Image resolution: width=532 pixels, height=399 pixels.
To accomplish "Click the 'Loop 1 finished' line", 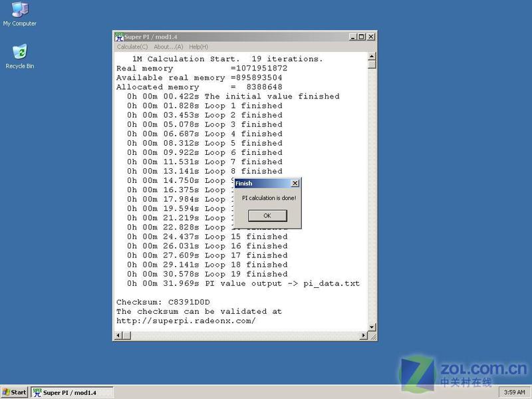I will click(x=205, y=106).
